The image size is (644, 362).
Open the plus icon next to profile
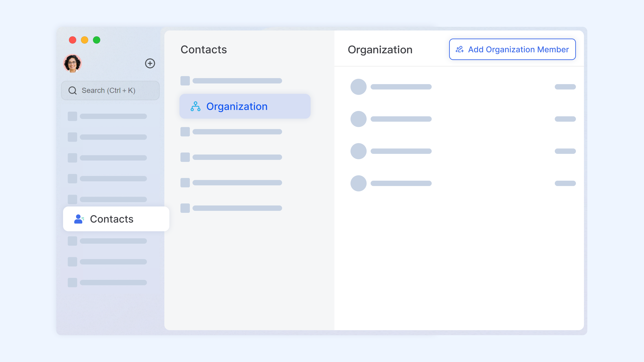(150, 63)
